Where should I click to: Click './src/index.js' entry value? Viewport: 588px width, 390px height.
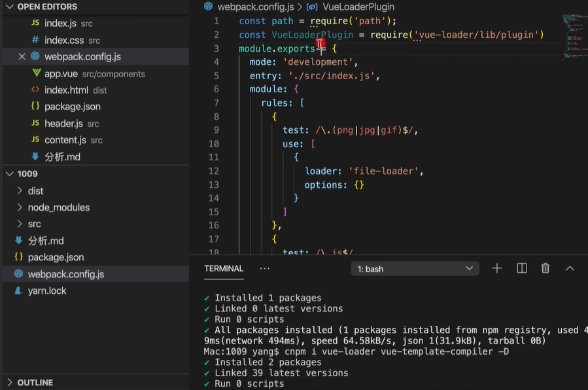coord(332,76)
